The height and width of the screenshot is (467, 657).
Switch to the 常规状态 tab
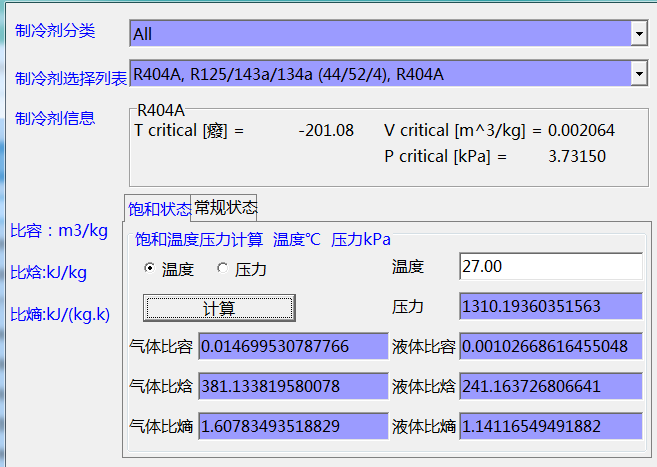[225, 207]
